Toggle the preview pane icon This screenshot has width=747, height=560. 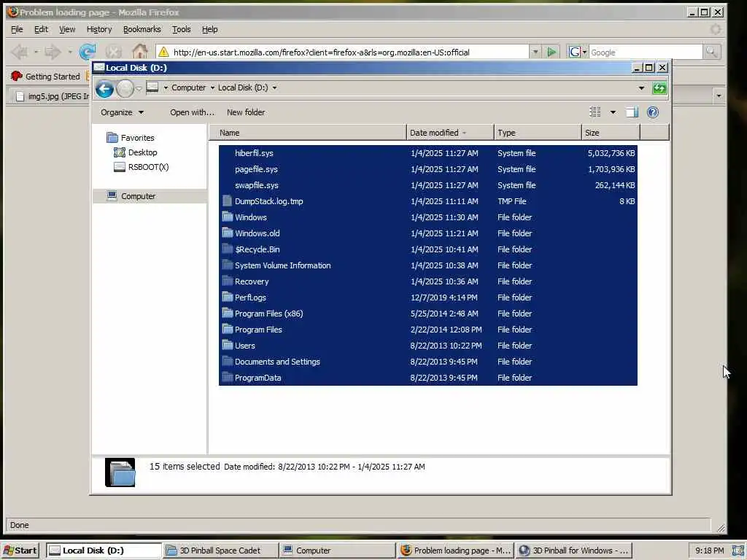[632, 112]
